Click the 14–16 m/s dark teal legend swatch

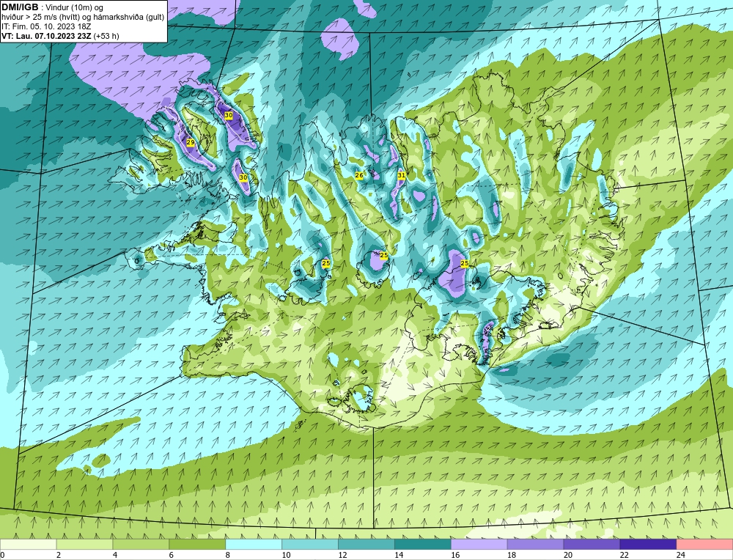click(x=423, y=545)
